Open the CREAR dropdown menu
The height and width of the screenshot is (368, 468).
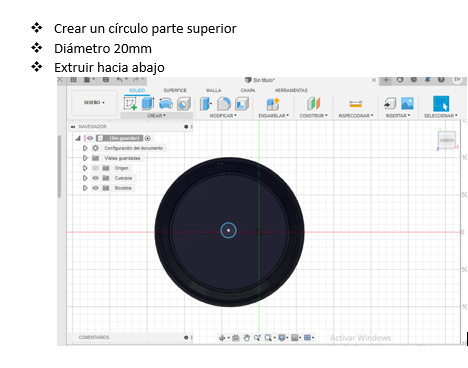coord(156,116)
